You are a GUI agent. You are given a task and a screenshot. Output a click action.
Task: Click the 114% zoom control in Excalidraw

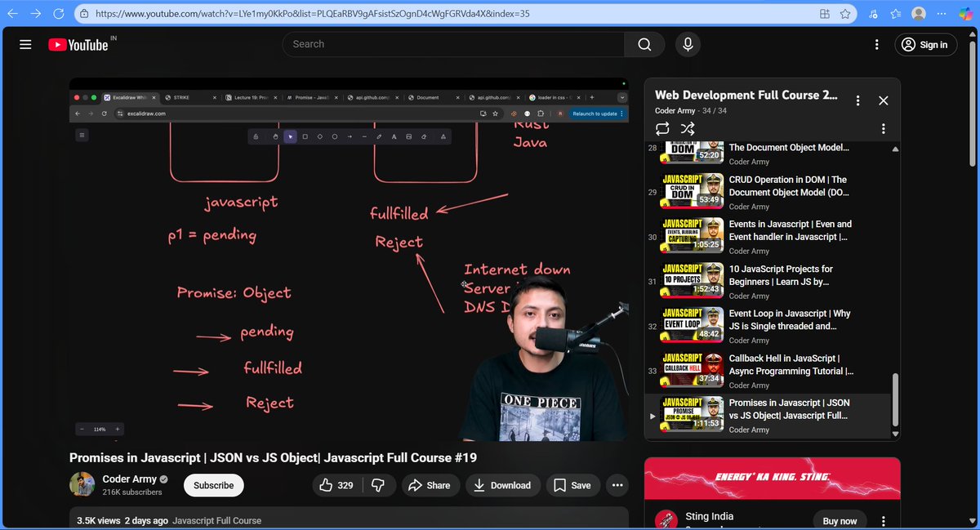[x=98, y=429]
